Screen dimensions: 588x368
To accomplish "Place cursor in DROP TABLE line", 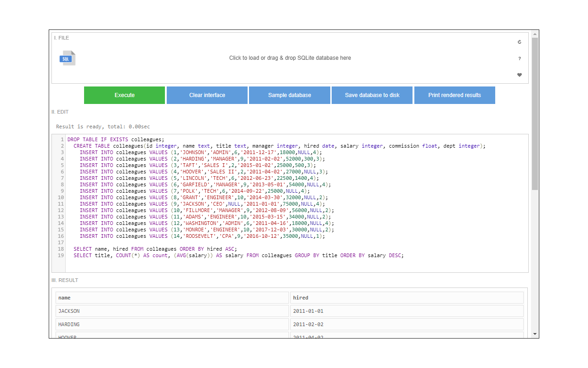I will [116, 139].
